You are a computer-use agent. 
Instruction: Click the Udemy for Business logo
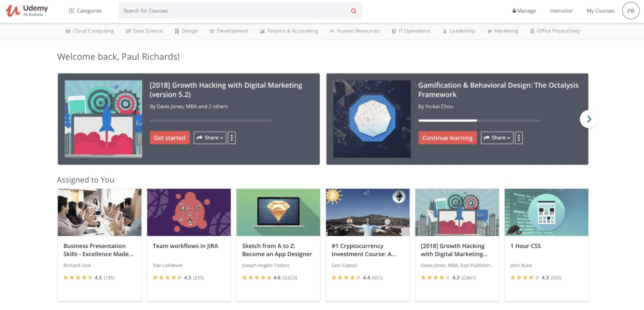pos(27,11)
